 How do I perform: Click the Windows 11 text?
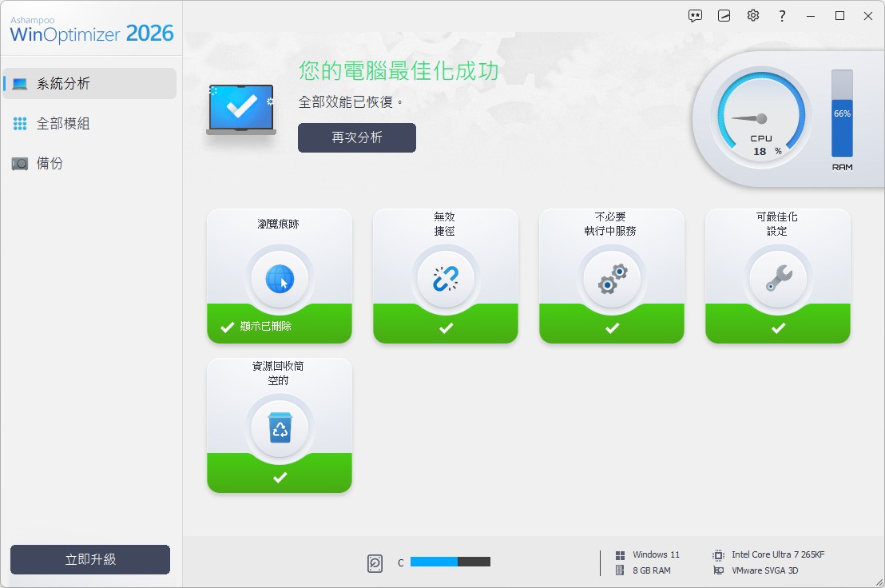(x=656, y=554)
